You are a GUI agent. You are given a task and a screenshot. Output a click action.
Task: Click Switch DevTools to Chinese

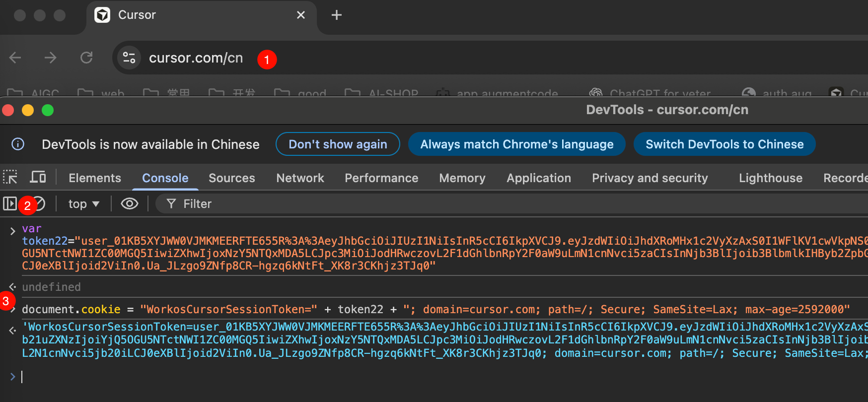point(724,144)
